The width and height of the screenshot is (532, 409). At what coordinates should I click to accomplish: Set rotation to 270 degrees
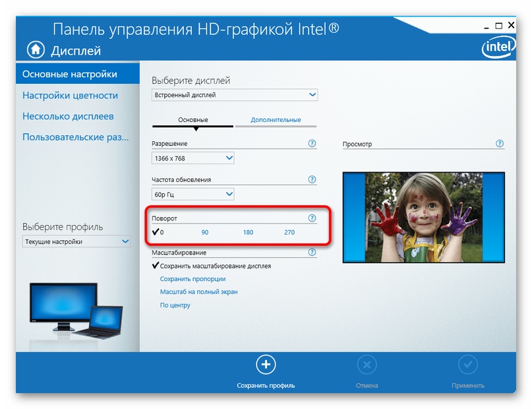pos(289,232)
